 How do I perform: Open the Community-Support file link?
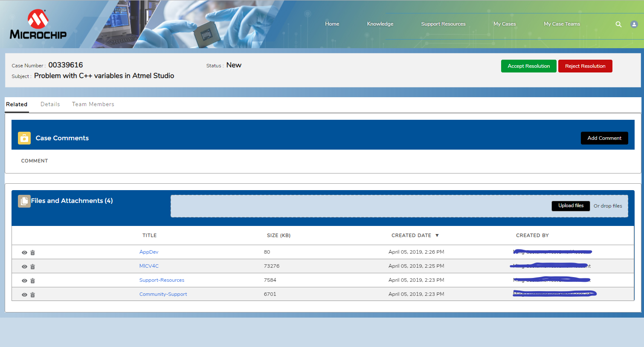point(163,294)
